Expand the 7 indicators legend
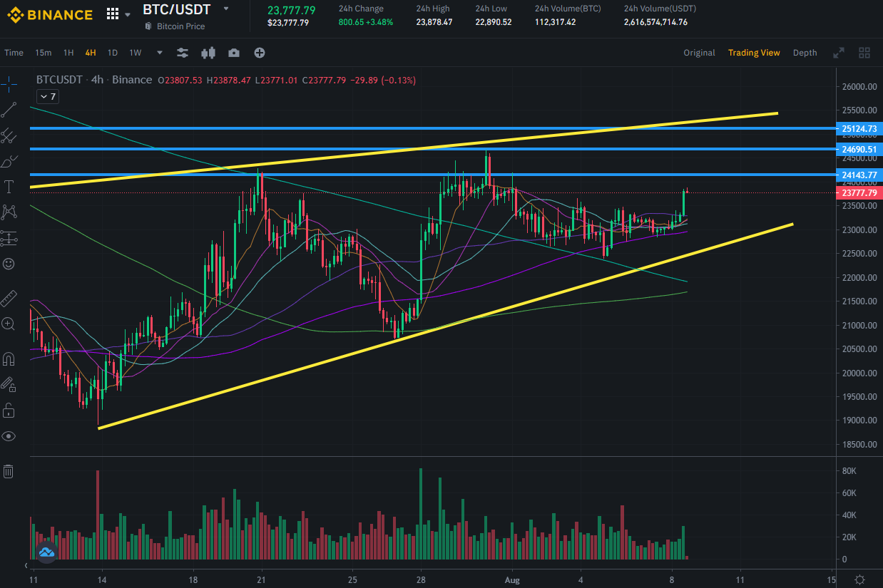Image resolution: width=883 pixels, height=588 pixels. pyautogui.click(x=49, y=96)
